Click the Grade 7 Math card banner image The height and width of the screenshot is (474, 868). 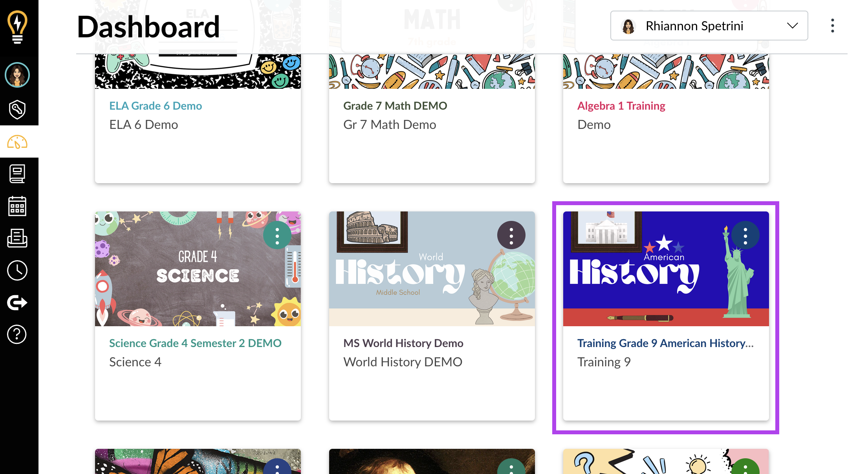click(x=432, y=72)
